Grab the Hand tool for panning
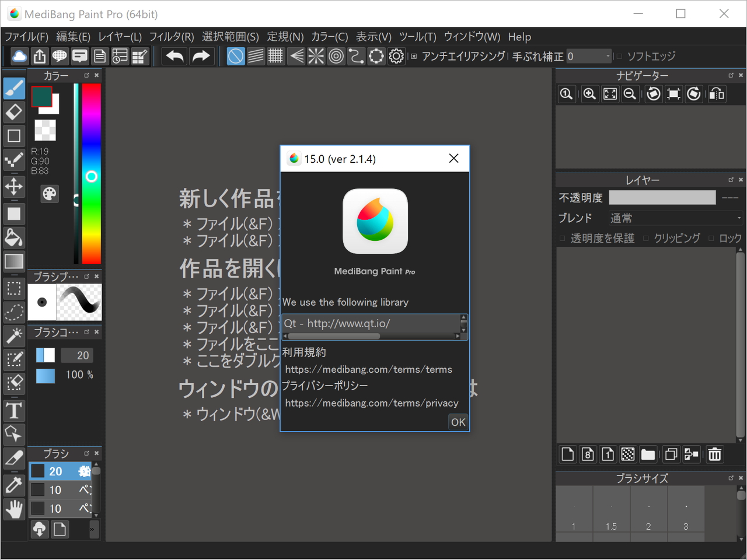 [x=13, y=509]
